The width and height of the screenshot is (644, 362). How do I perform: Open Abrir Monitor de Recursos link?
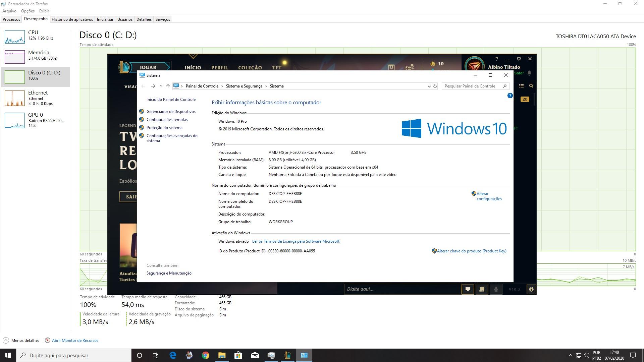point(75,340)
